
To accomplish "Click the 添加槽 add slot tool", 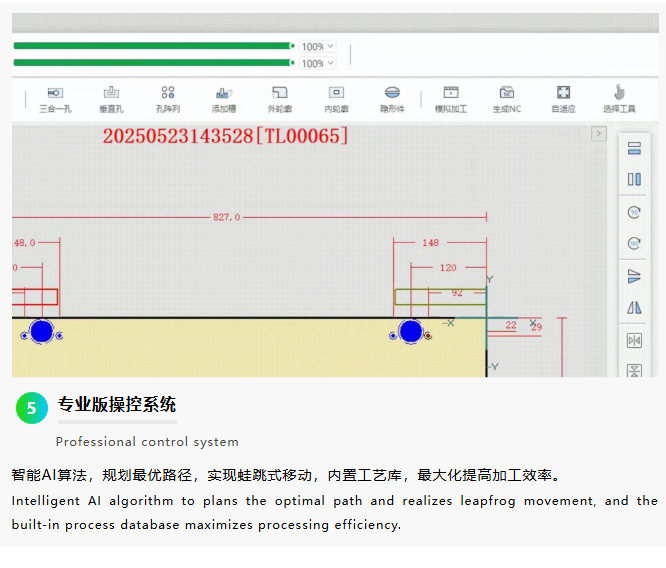I will [224, 98].
